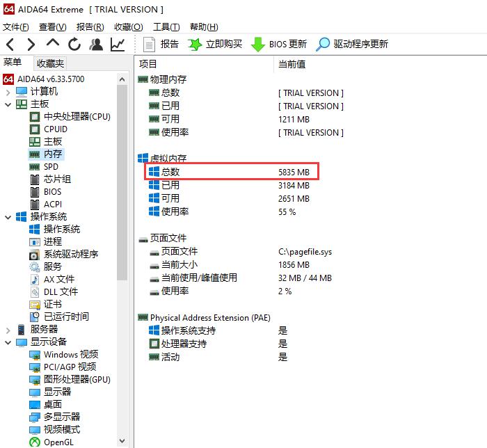Click tree scrollbar up arrow
The height and width of the screenshot is (448, 487).
pyautogui.click(x=122, y=80)
